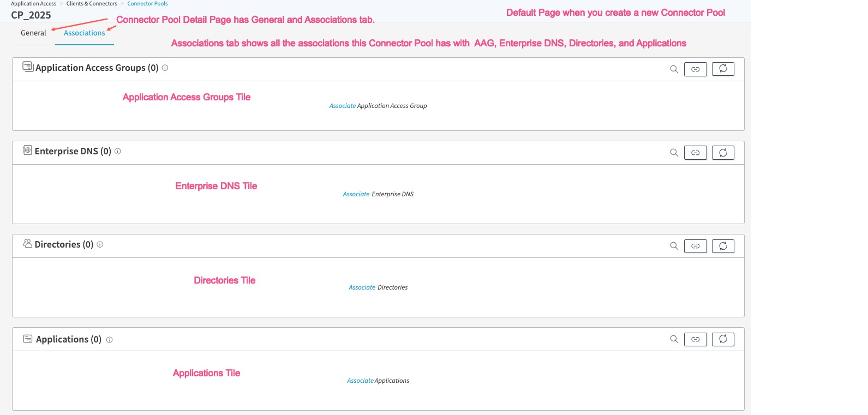Click Associate link for Enterprise DNS
This screenshot has width=868, height=415.
click(x=356, y=194)
